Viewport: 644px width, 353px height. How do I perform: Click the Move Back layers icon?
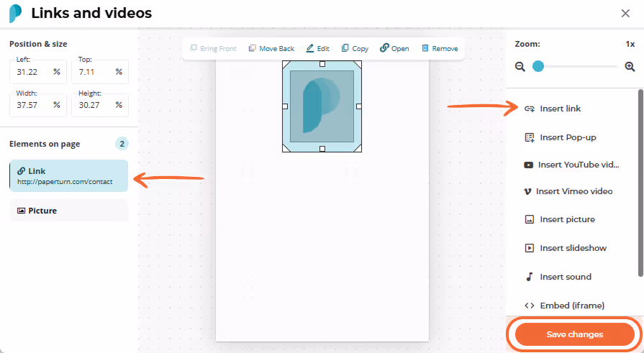(x=252, y=48)
